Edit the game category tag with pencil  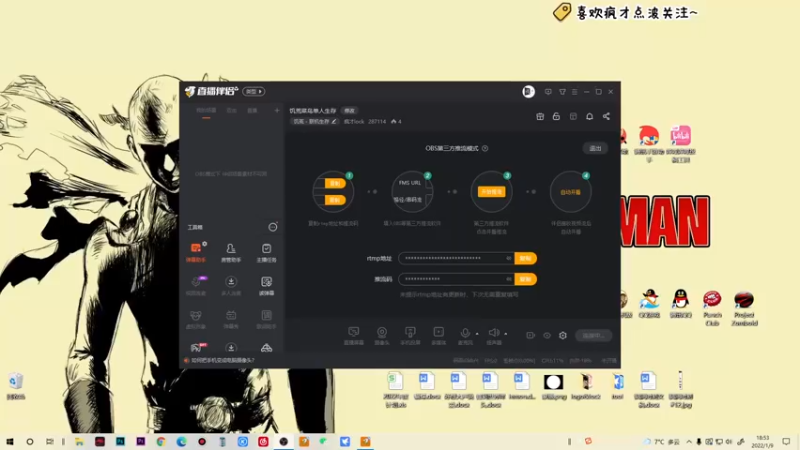314,121
